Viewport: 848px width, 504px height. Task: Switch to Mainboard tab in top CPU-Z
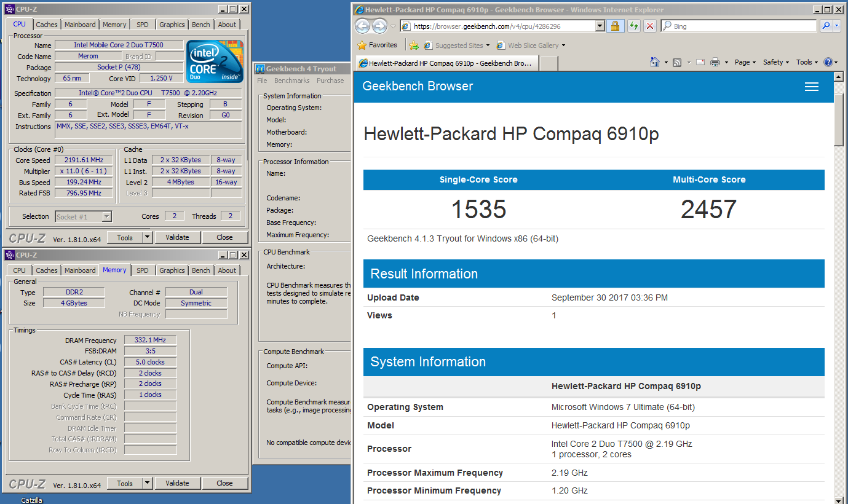coord(80,25)
